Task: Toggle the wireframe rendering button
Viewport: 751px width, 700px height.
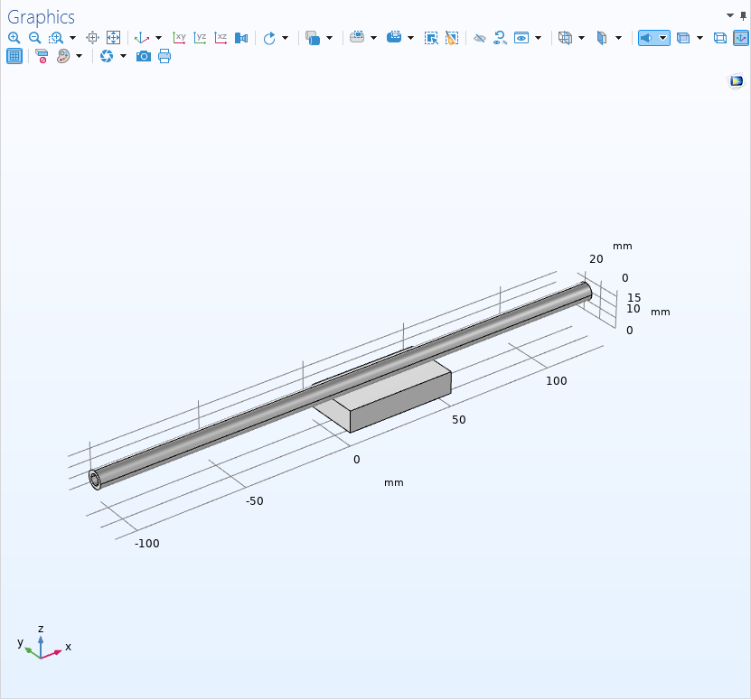Action: (x=720, y=38)
